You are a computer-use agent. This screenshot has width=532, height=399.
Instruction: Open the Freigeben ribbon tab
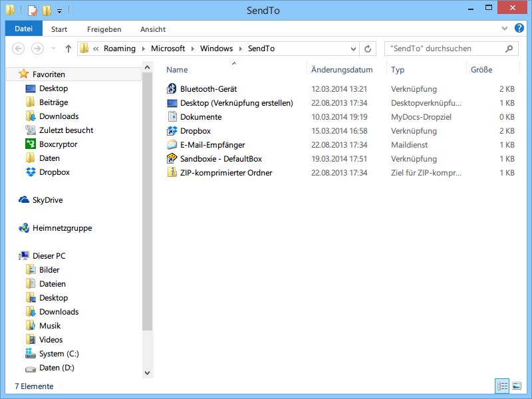coord(104,29)
